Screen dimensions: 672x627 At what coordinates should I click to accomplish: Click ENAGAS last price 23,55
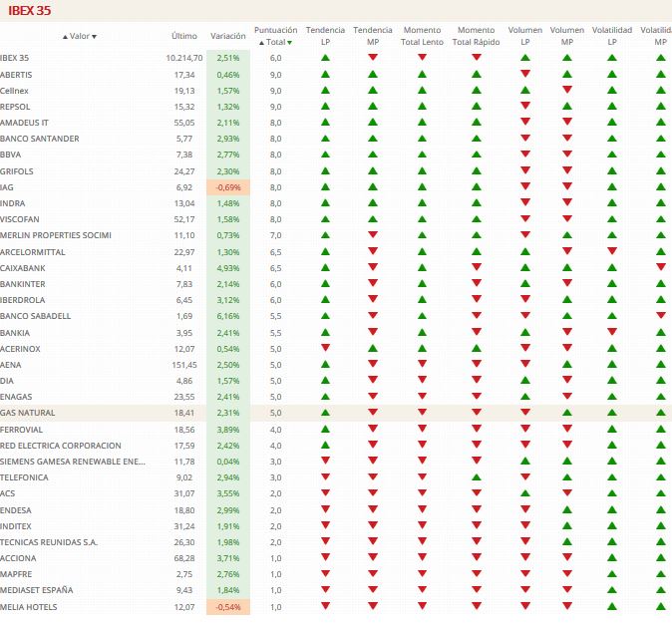pos(184,397)
